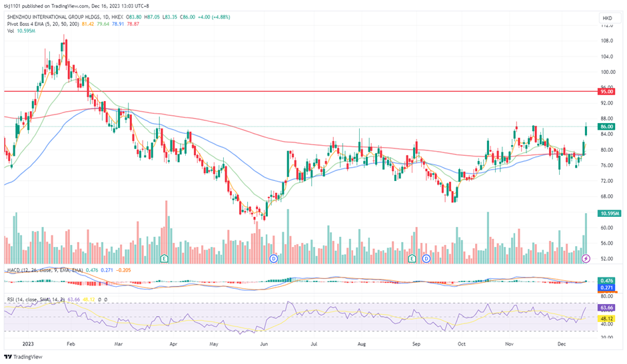Click the yellow 48.12 RSI axis label
Image resolution: width=627 pixels, height=364 pixels.
[606, 319]
